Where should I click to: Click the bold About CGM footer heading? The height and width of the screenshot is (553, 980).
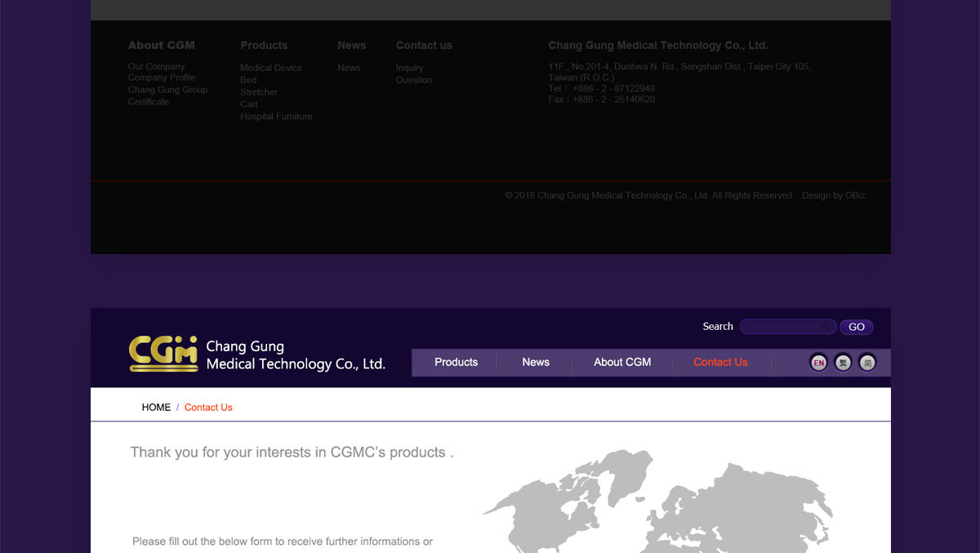[x=162, y=46]
